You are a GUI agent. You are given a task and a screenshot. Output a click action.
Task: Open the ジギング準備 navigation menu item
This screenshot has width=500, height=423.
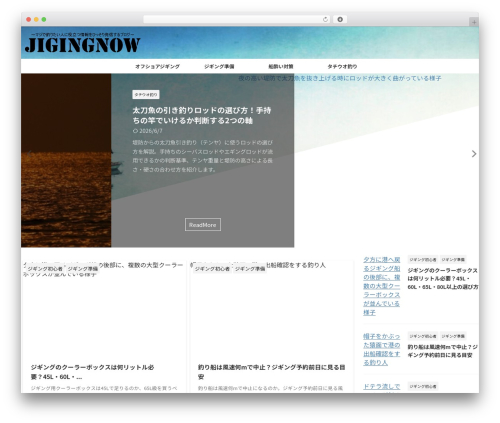pos(219,66)
